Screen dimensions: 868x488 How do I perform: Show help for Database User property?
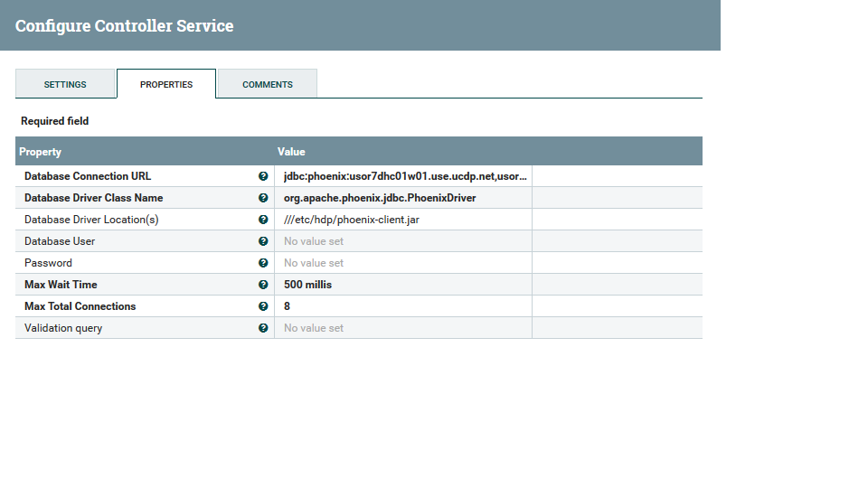[x=263, y=241]
